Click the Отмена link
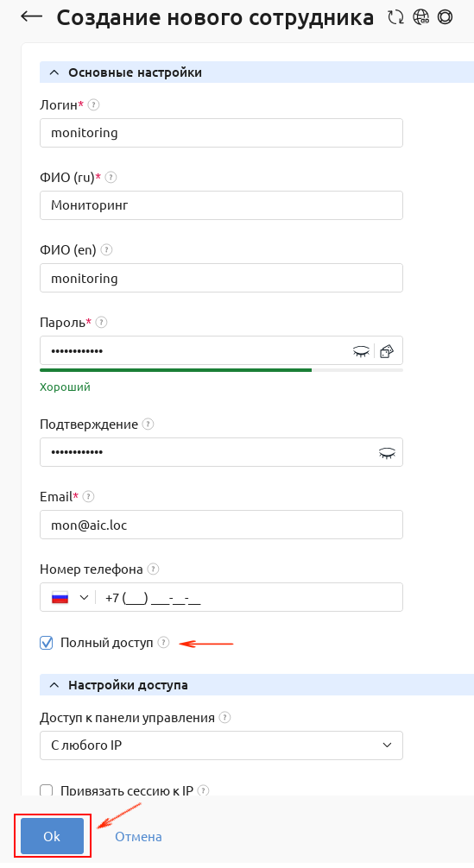This screenshot has width=474, height=868. (138, 836)
